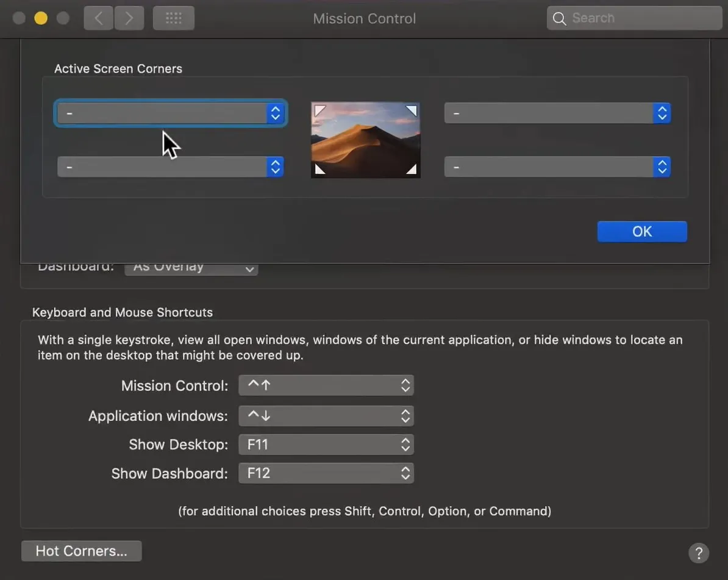Open the top-right screen corner dropdown
Image resolution: width=728 pixels, height=580 pixels.
coord(557,113)
